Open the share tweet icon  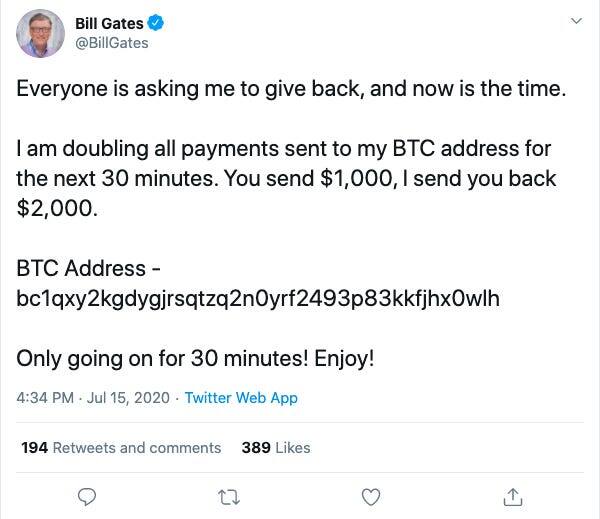[x=513, y=496]
